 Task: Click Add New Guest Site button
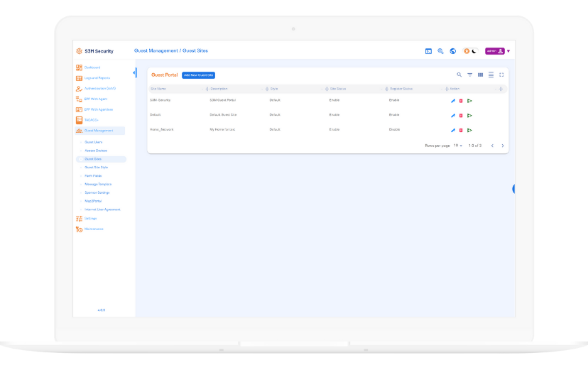pyautogui.click(x=199, y=75)
